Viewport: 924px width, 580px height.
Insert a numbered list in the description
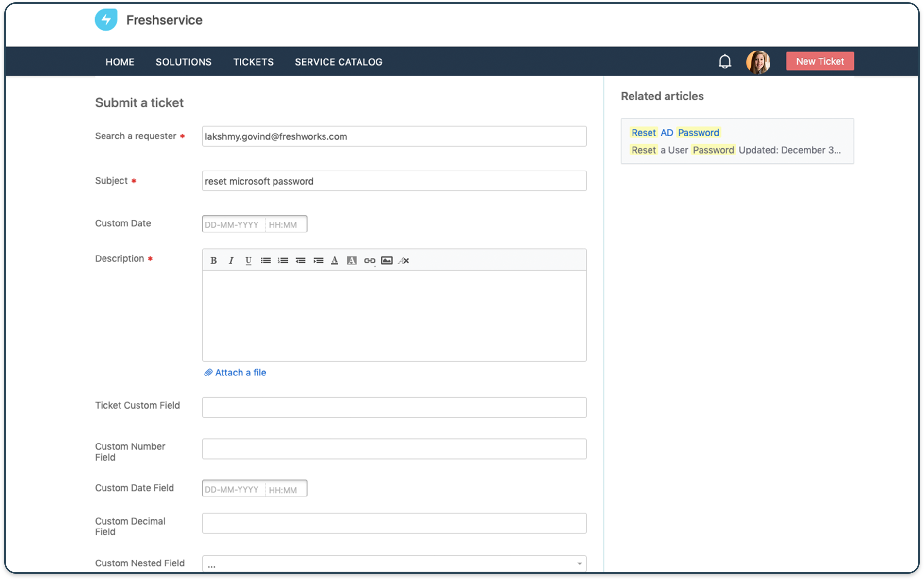283,260
